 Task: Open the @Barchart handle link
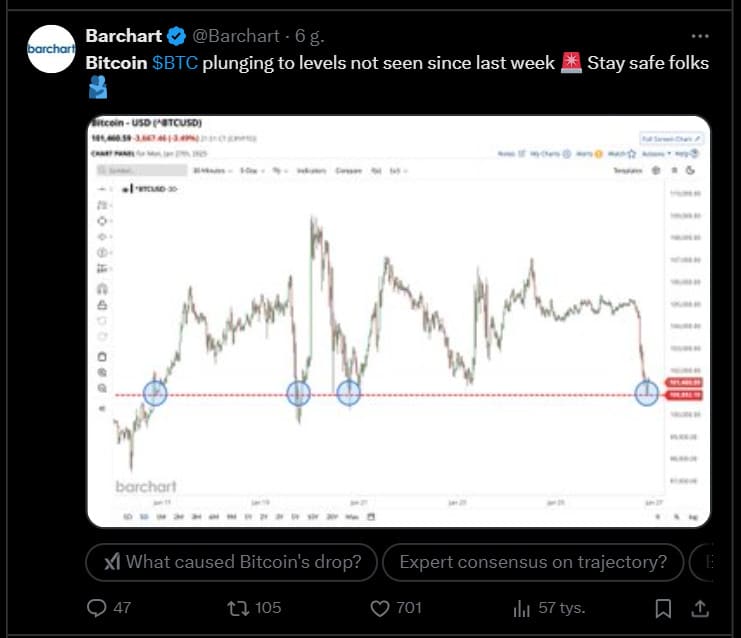[236, 36]
